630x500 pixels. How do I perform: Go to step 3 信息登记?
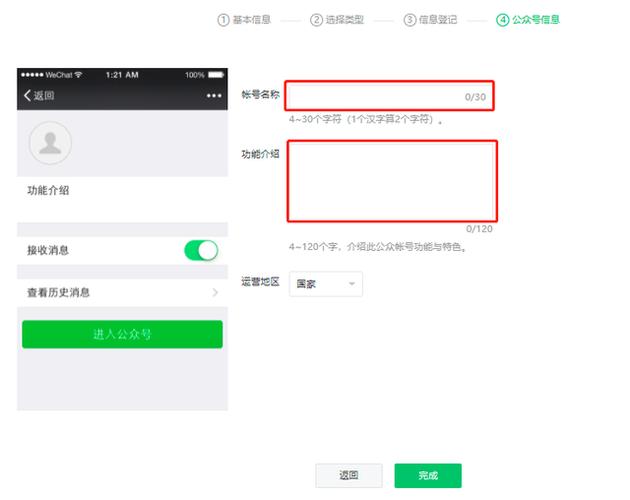430,20
